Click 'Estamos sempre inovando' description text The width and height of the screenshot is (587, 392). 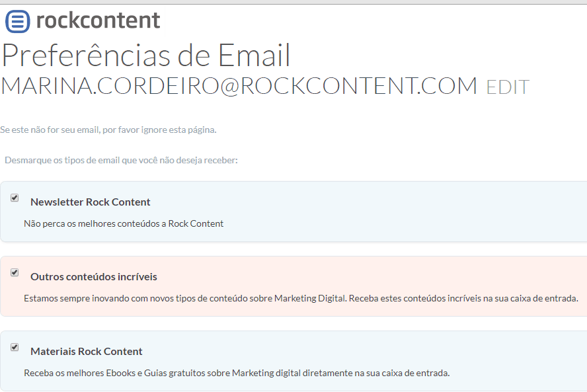tap(301, 298)
